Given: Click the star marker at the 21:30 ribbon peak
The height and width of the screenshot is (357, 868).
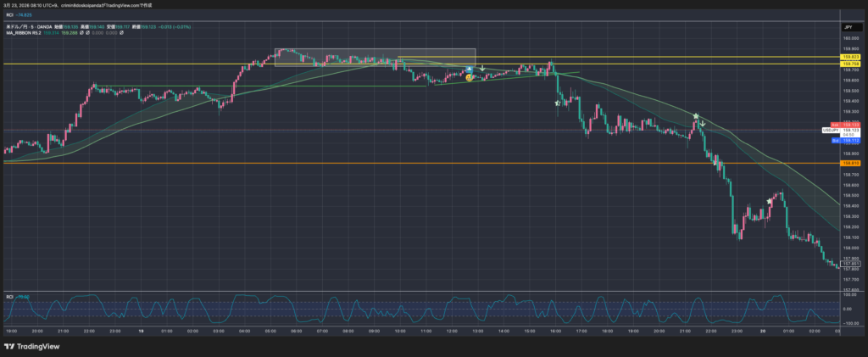Looking at the screenshot, I should [696, 115].
